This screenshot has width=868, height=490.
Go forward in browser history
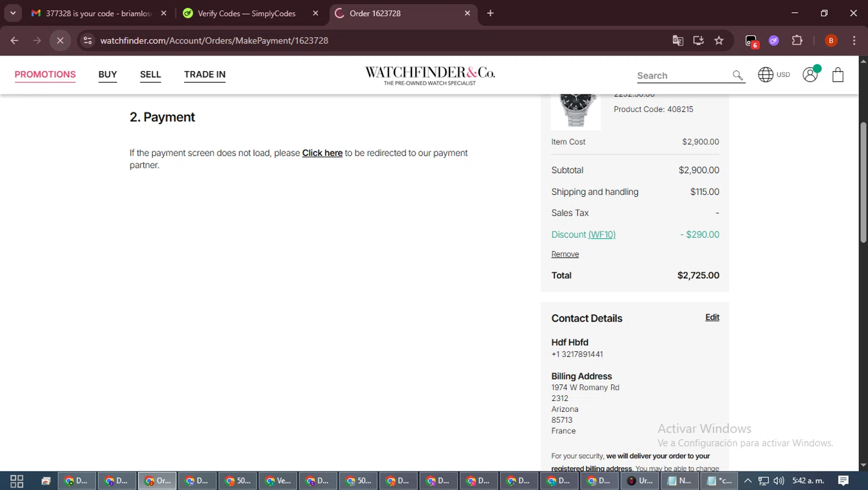pyautogui.click(x=37, y=40)
